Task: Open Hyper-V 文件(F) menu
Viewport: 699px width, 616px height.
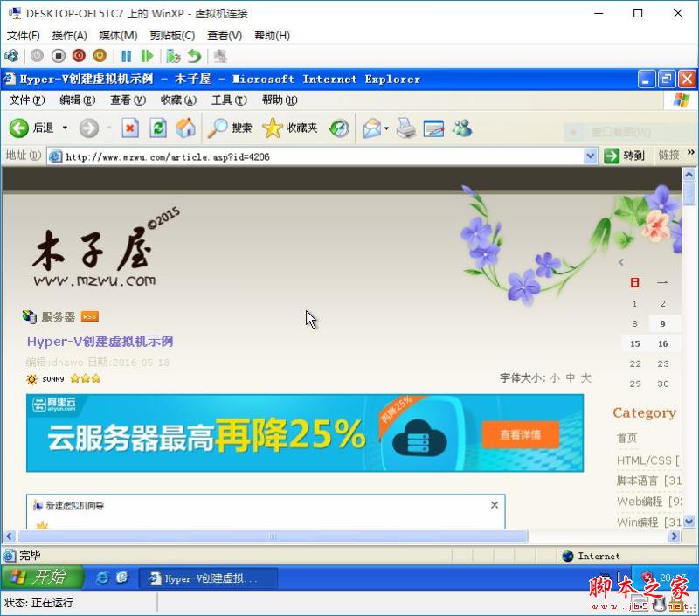Action: click(24, 35)
